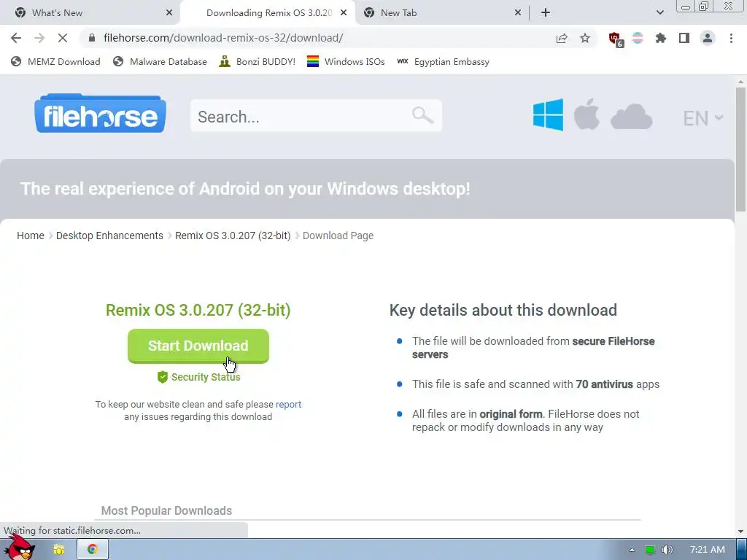
Task: Open the EN language dropdown
Action: (703, 118)
